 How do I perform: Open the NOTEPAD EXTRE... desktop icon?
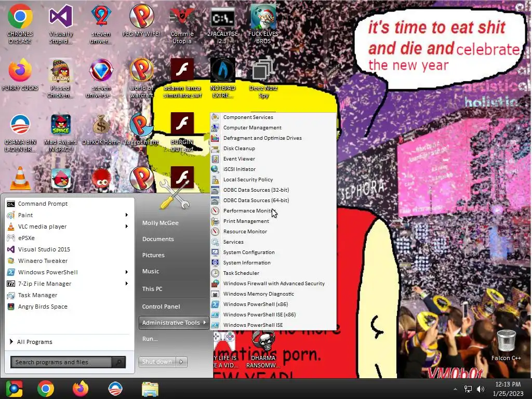(x=222, y=70)
